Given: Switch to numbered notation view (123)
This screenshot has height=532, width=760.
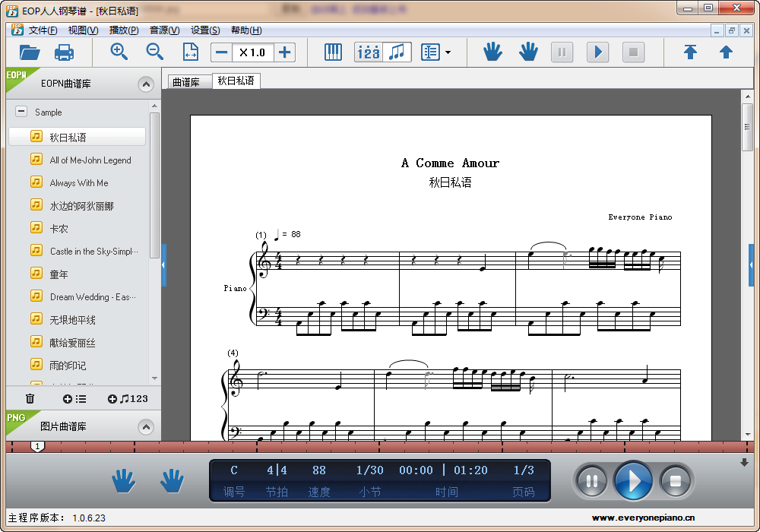Looking at the screenshot, I should (369, 52).
